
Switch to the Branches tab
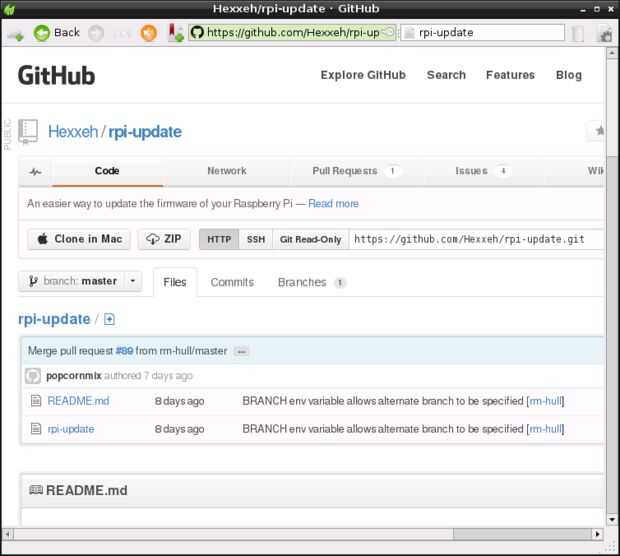312,282
